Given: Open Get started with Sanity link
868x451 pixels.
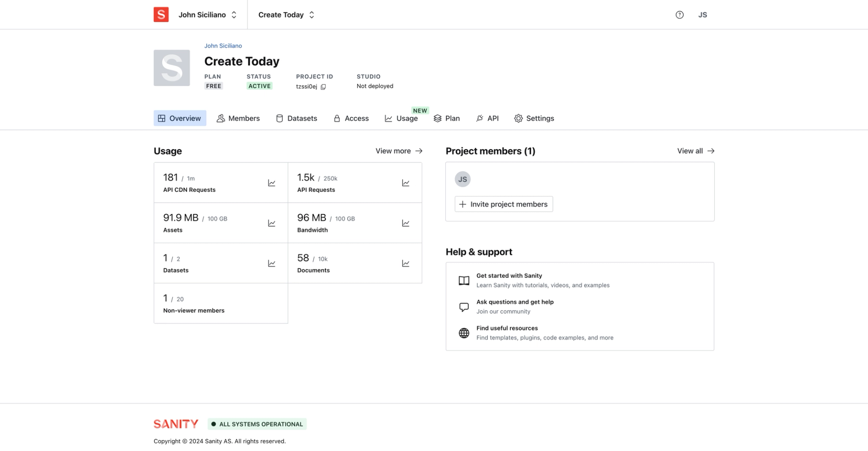Looking at the screenshot, I should [x=509, y=275].
